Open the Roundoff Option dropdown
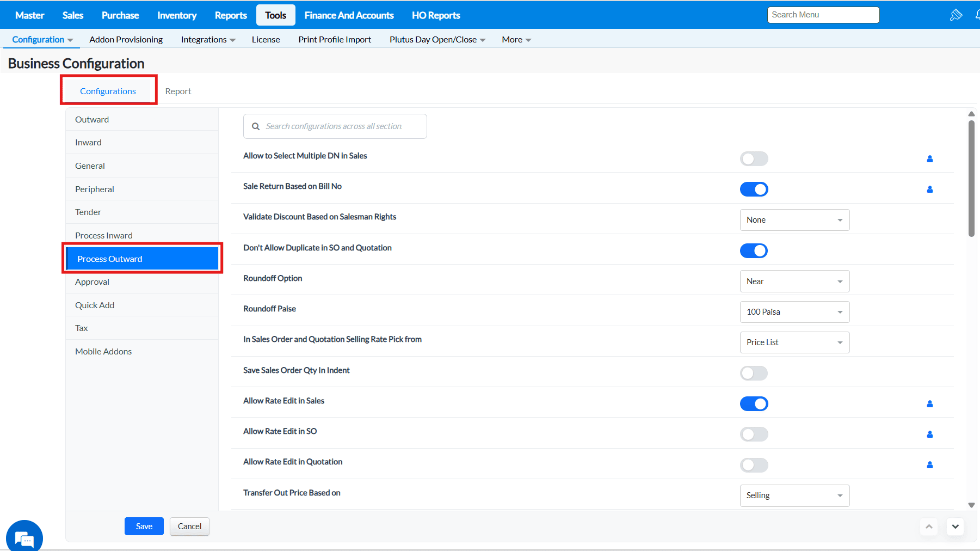This screenshot has width=980, height=551. (x=794, y=281)
